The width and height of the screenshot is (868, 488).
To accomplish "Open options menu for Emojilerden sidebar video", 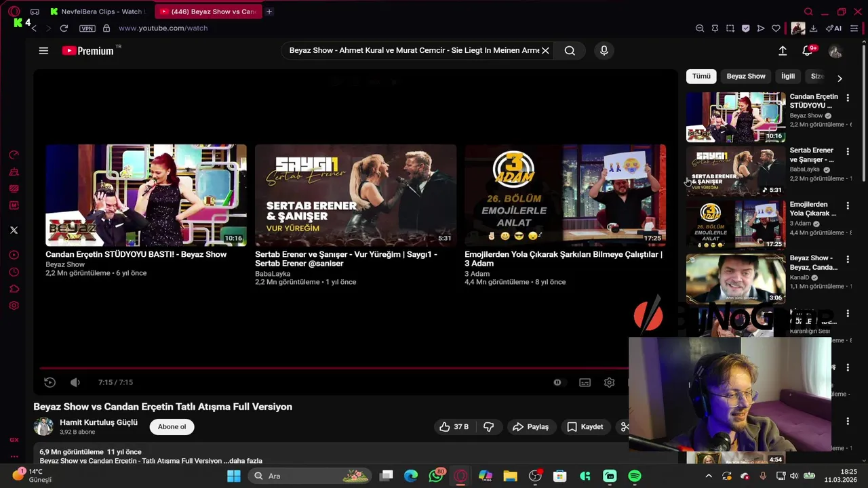I will [x=848, y=205].
